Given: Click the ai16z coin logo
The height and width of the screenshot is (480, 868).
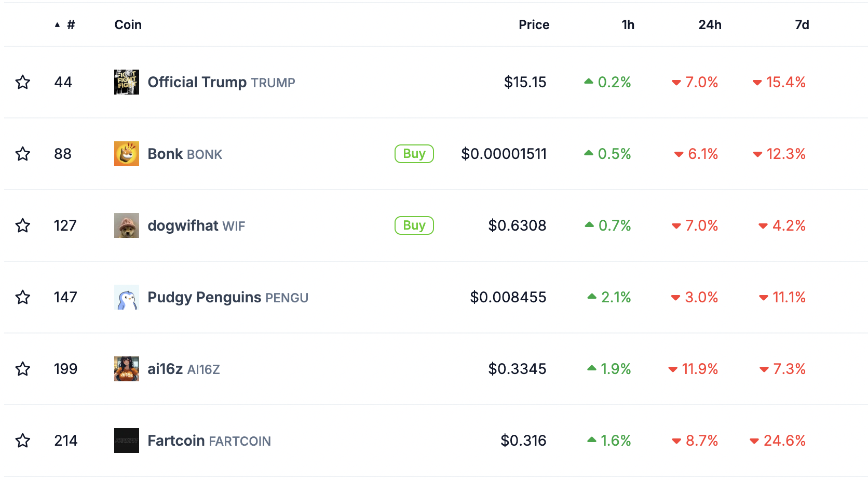Looking at the screenshot, I should coord(126,369).
